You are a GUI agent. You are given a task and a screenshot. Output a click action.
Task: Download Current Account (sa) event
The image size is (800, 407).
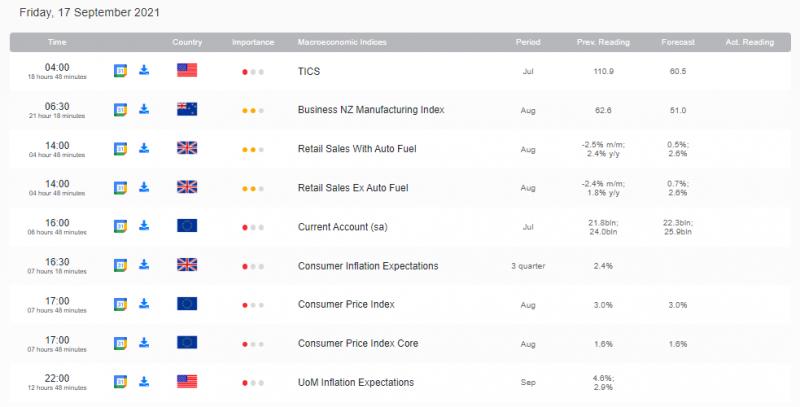tap(144, 225)
